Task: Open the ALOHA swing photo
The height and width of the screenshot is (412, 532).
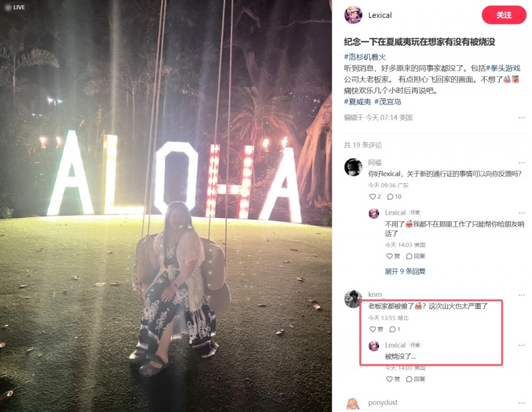Action: (166, 206)
